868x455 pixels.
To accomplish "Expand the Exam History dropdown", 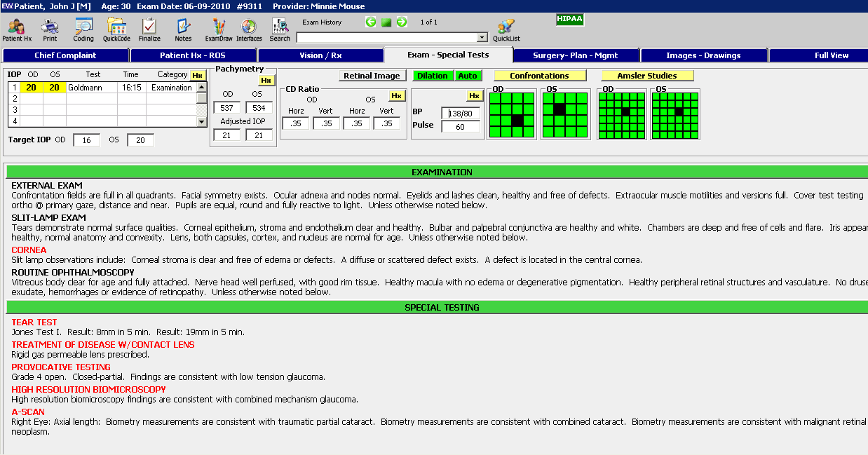I will [x=482, y=38].
